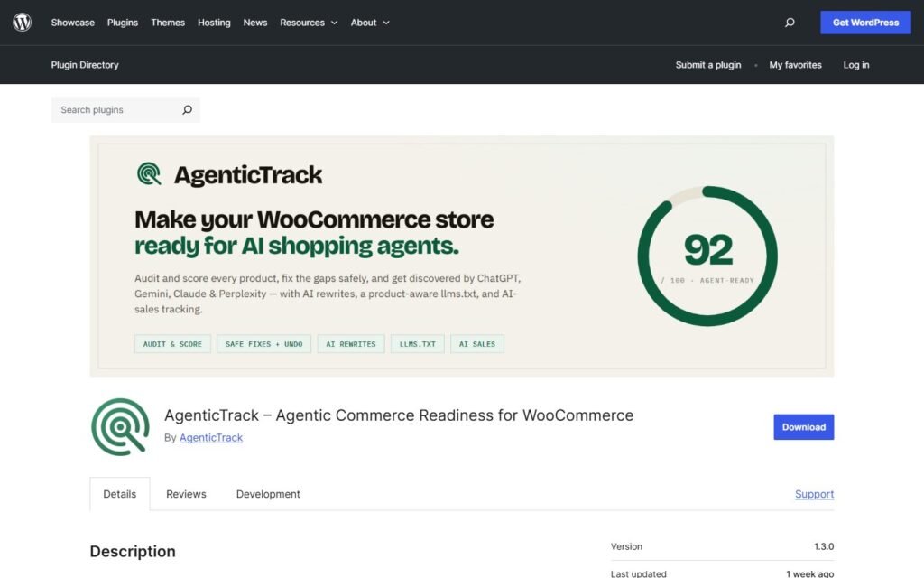Open the AgenticTrack author link

[211, 438]
